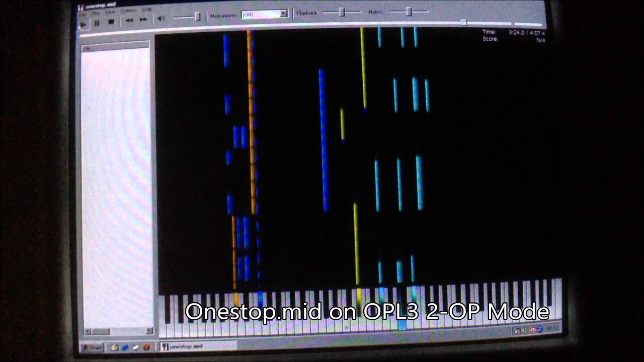
Task: Click the Stop transport button
Action: point(111,22)
